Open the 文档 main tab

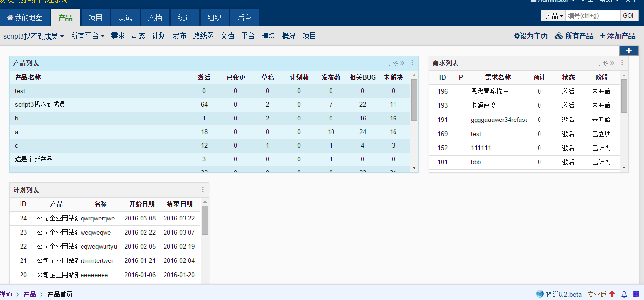click(x=155, y=18)
